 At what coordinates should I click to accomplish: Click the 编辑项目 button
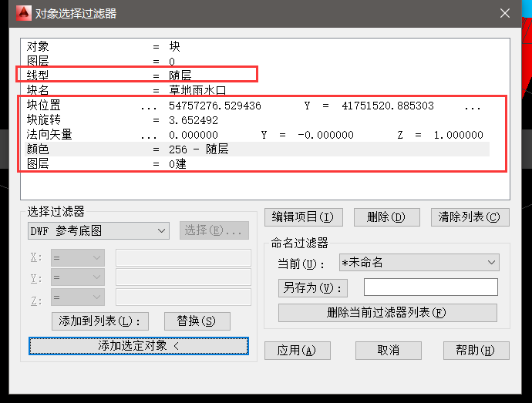pyautogui.click(x=303, y=217)
